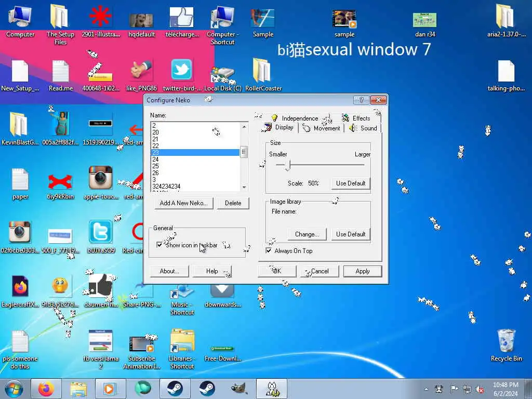Open the aria2-1.37.0 folder

point(506,20)
